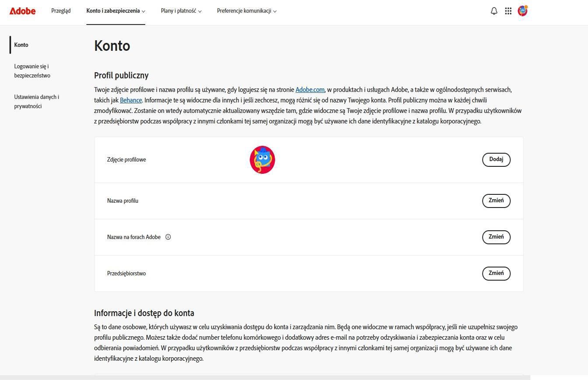Click the profile picture thumbnail

pyautogui.click(x=262, y=160)
